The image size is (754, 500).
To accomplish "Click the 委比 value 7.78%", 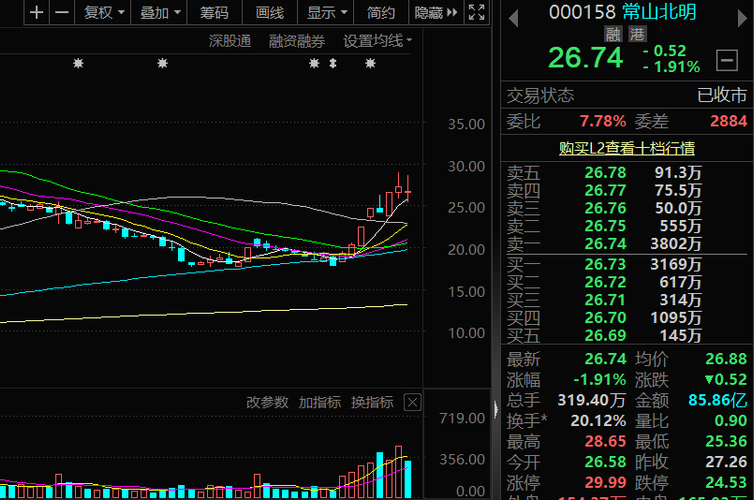I will (603, 121).
